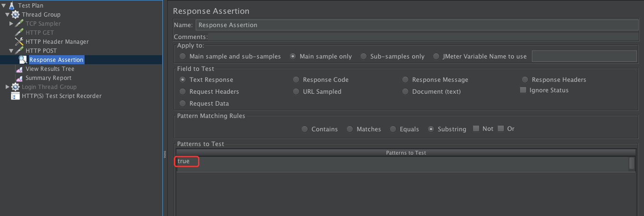Select Response Assertion tree row
This screenshot has height=216, width=644.
[x=57, y=60]
